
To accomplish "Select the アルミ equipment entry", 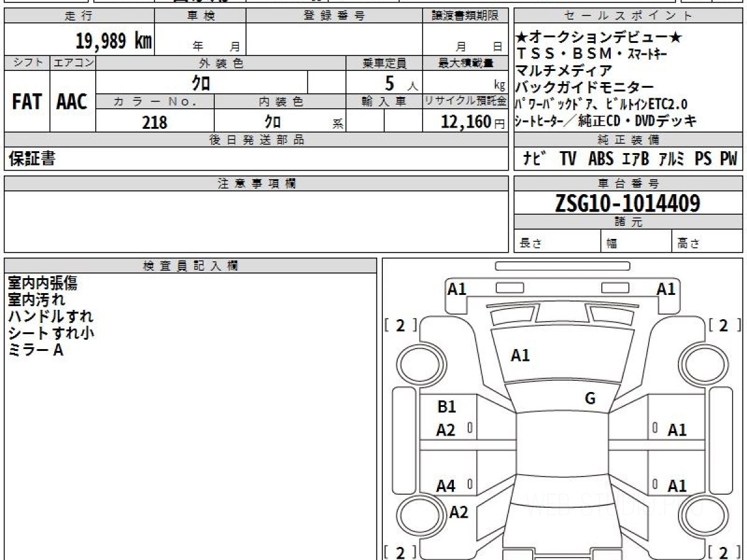I will pos(672,159).
